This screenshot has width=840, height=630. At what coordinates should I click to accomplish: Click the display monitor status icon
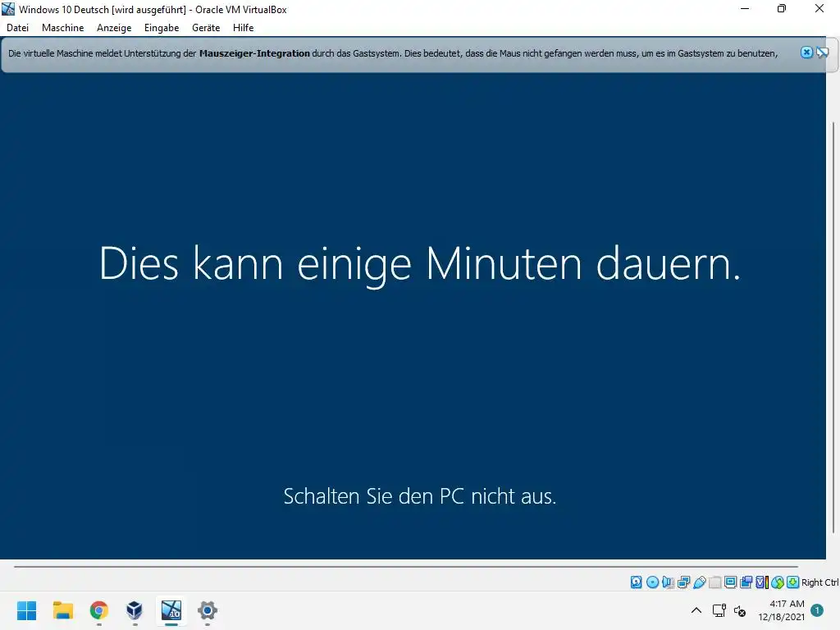pyautogui.click(x=730, y=582)
